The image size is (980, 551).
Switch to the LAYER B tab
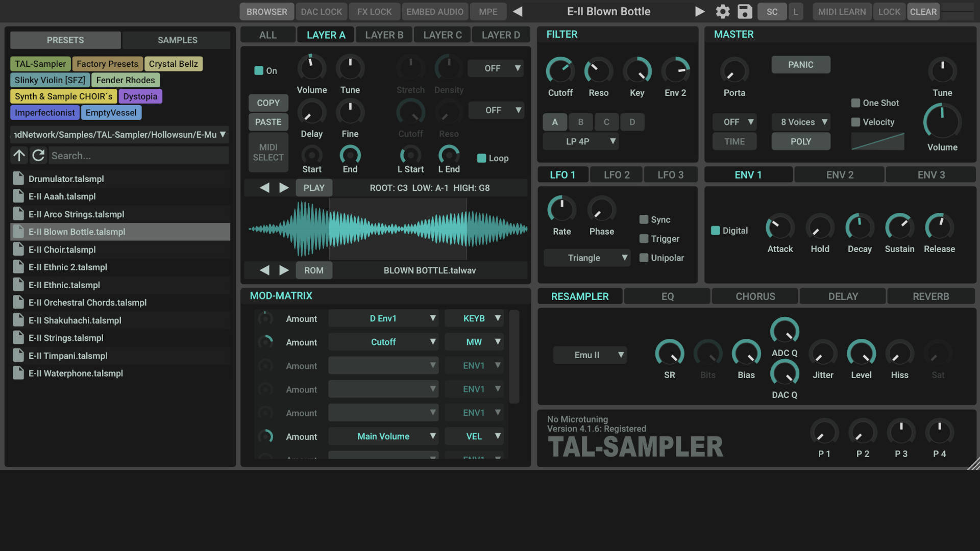[x=384, y=35]
